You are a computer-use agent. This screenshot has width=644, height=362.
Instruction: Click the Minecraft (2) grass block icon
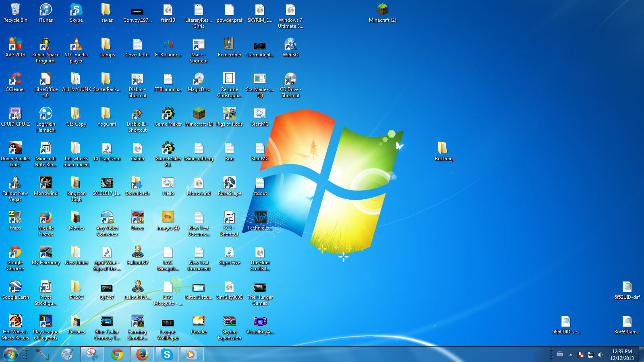tap(382, 10)
